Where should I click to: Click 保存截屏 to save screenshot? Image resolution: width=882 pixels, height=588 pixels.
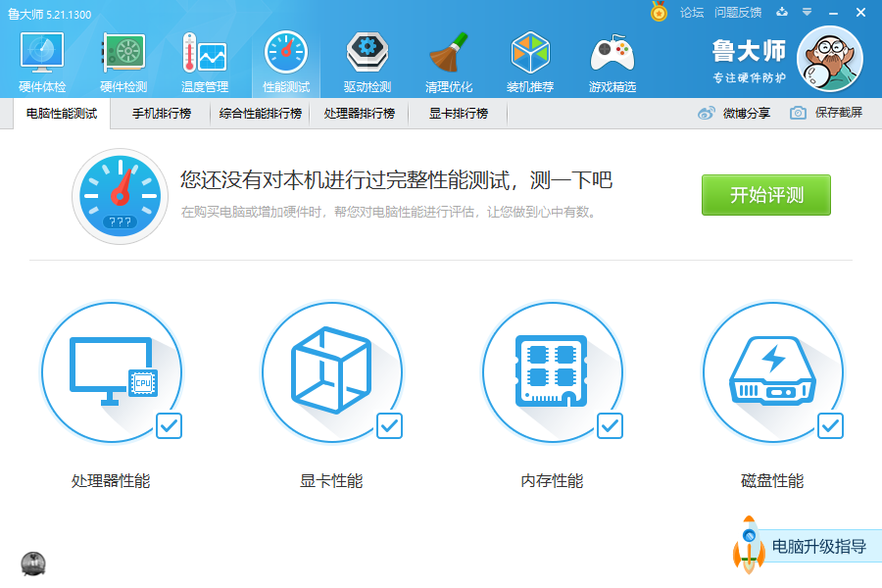(x=826, y=113)
